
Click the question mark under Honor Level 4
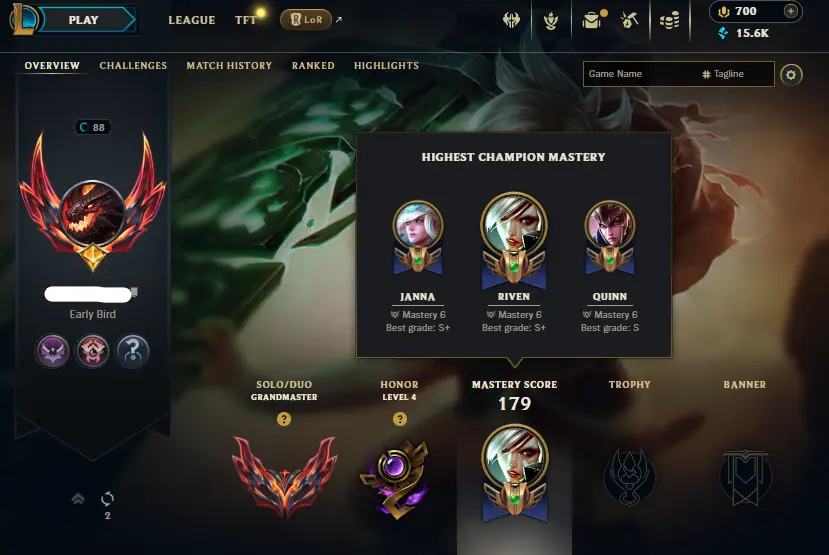point(400,419)
